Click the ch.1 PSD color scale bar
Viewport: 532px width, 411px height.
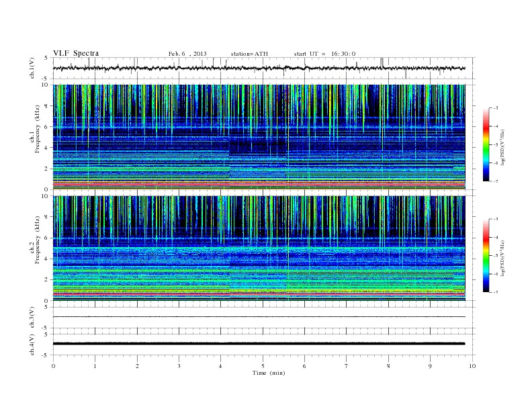tap(486, 145)
